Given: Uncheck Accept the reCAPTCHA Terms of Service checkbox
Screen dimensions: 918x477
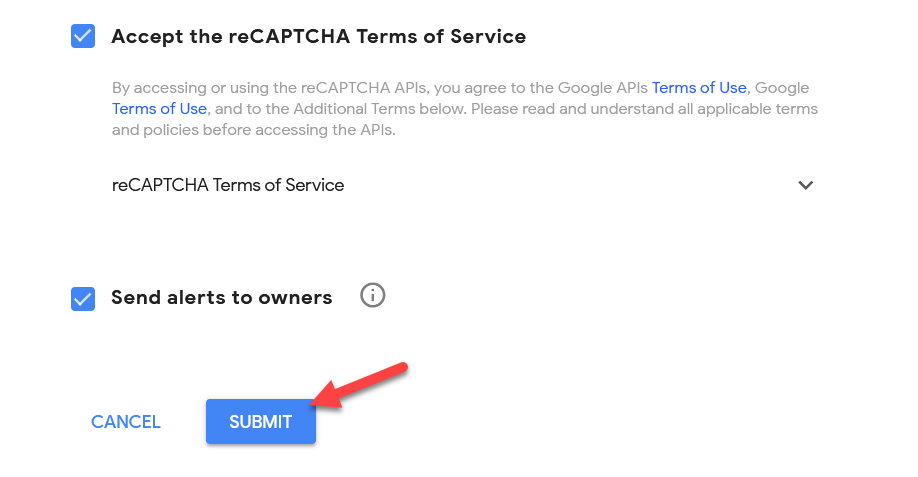Looking at the screenshot, I should pos(83,36).
